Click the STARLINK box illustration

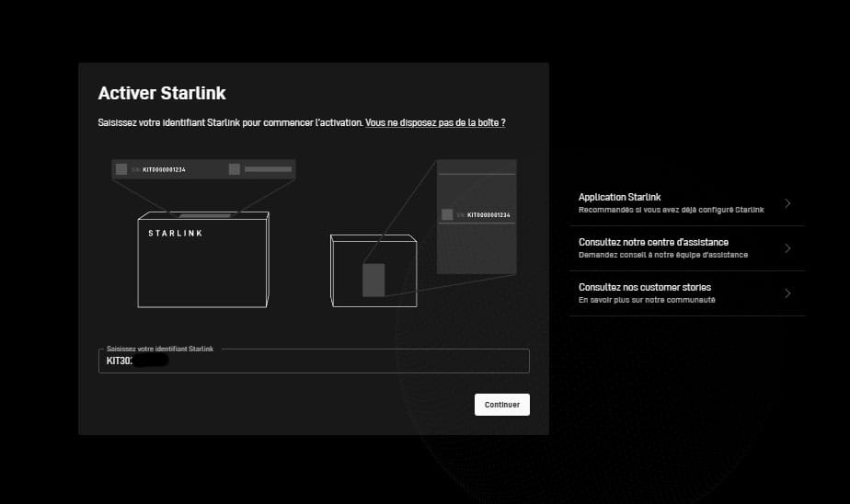pos(203,259)
